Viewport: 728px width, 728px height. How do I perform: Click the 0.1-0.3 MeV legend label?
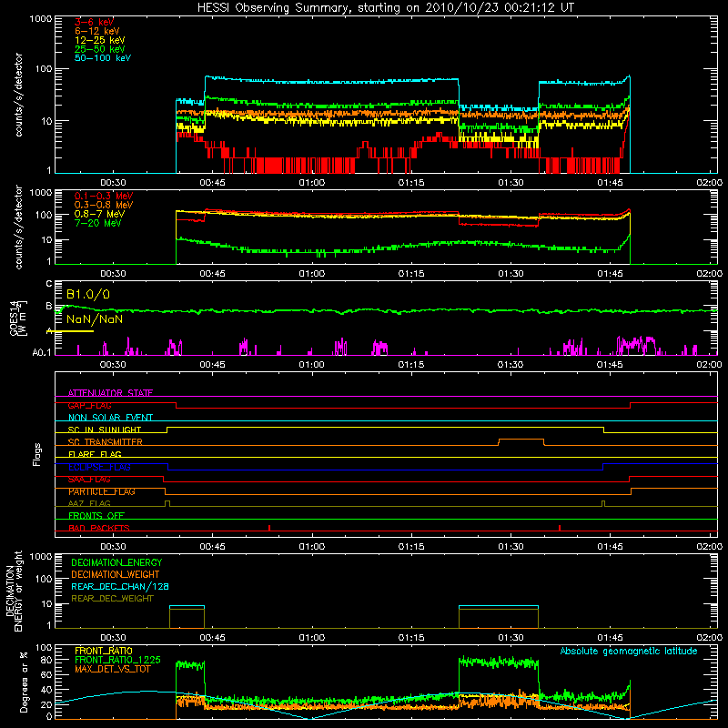tap(104, 196)
